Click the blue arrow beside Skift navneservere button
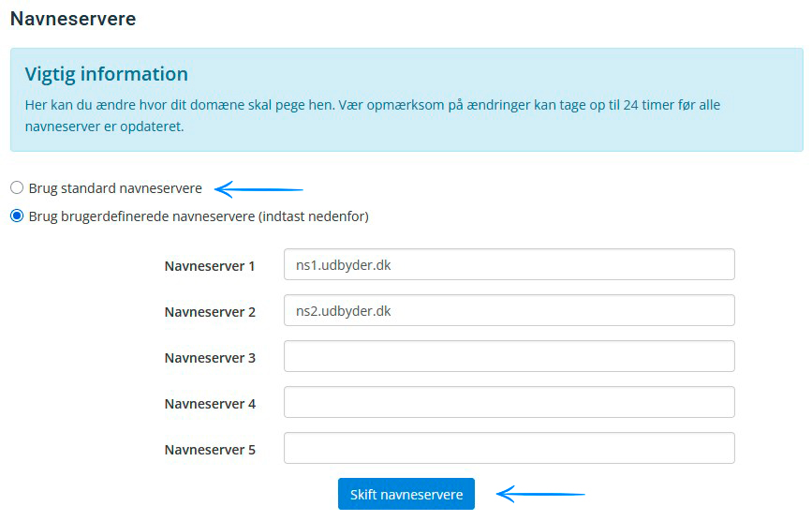The width and height of the screenshot is (812, 521). click(x=540, y=494)
